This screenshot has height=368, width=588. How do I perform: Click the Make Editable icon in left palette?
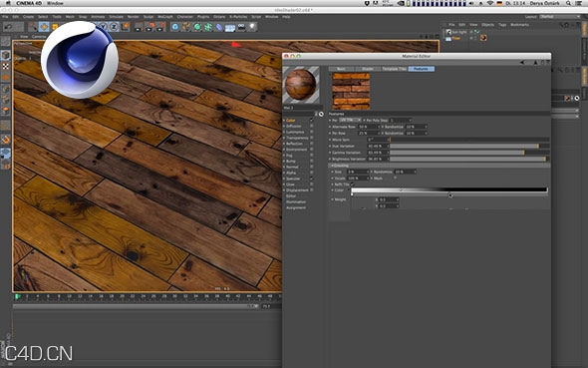point(6,41)
